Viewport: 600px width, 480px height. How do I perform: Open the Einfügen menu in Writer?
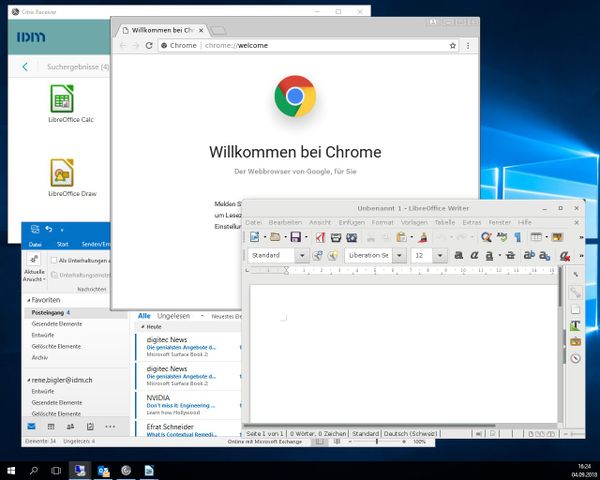[351, 222]
